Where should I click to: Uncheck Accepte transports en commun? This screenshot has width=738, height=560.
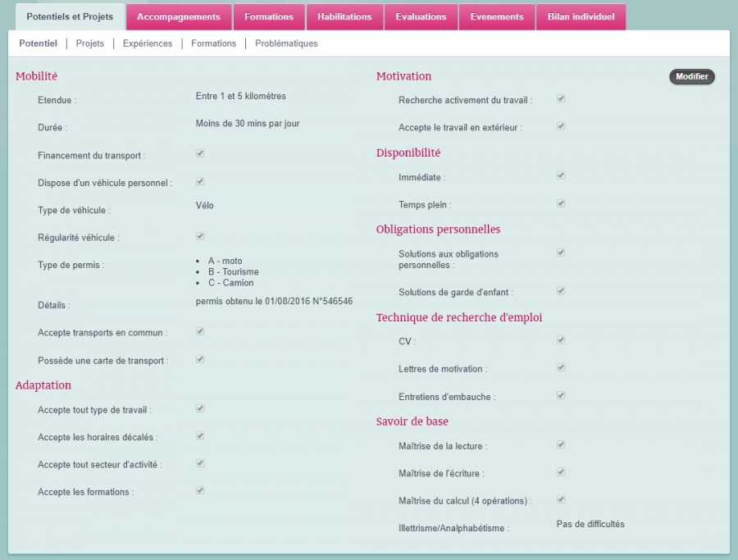200,331
